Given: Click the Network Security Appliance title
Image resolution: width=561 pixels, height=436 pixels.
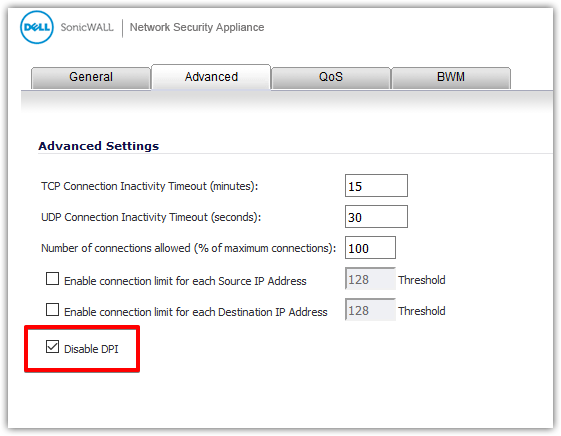Looking at the screenshot, I should pos(197,27).
